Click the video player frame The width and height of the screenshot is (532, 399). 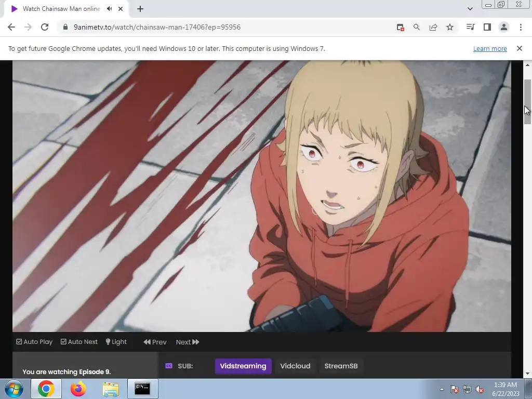[x=262, y=196]
